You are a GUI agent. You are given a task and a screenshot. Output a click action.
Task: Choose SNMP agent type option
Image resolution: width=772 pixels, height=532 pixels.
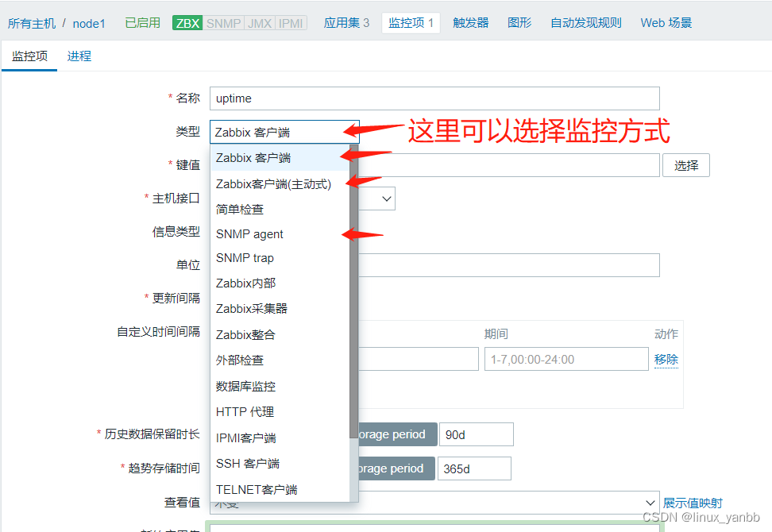click(280, 234)
